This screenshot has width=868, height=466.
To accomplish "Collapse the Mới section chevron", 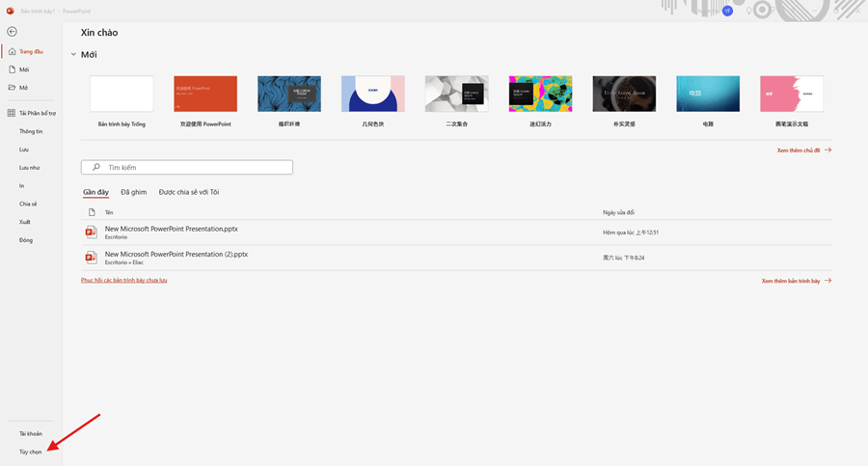I will point(73,54).
